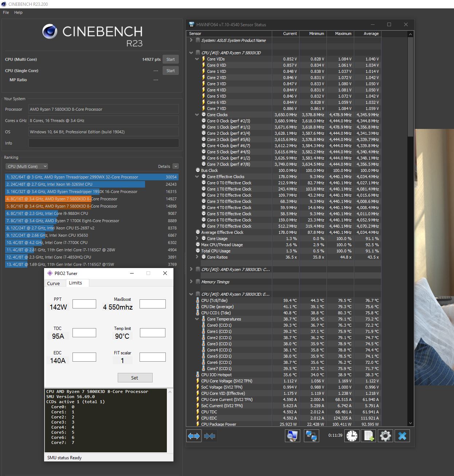Start the CPU Multi Core benchmark
Viewport: 454px width, 476px height.
171,59
